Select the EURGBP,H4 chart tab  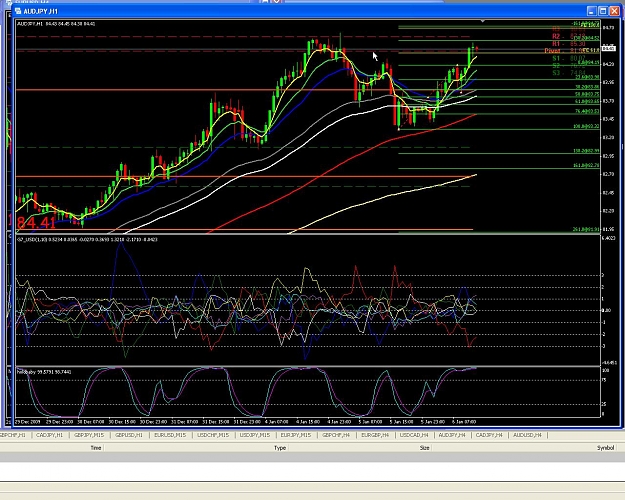click(375, 435)
